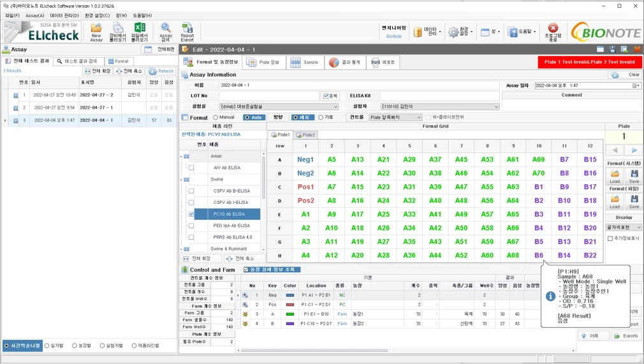Click red color swatch of Pos row
The width and height of the screenshot is (644, 364).
click(x=290, y=305)
